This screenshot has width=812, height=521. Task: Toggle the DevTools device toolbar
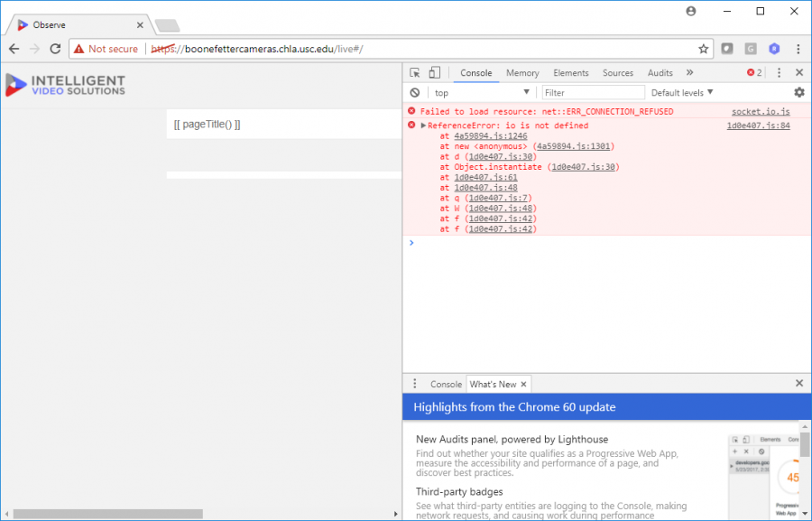[x=435, y=72]
